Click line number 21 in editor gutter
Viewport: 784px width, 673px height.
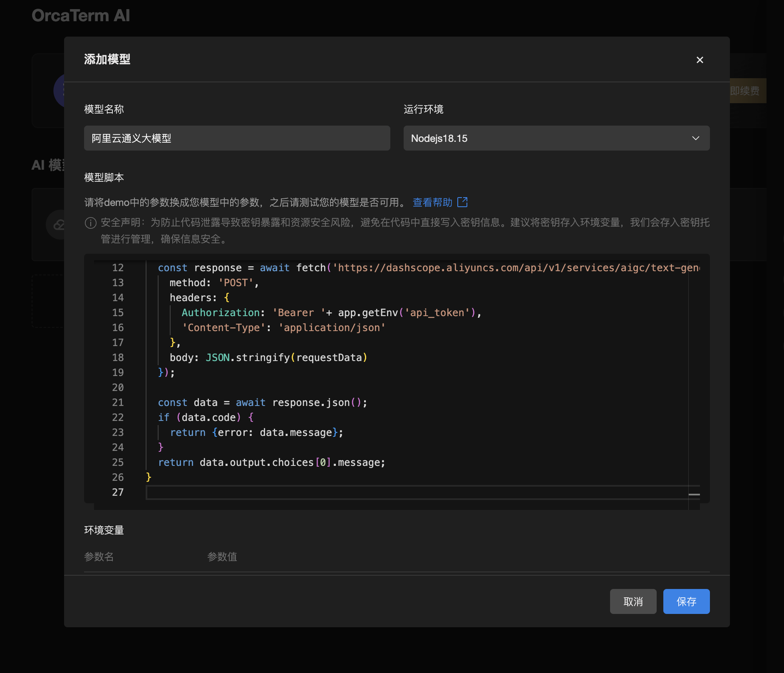tap(118, 403)
